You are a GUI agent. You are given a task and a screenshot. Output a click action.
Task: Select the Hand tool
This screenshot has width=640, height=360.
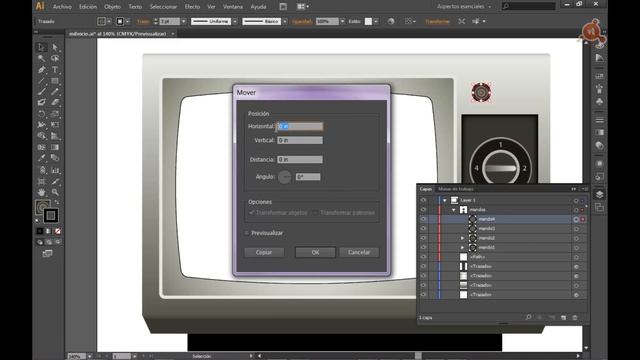tap(41, 192)
